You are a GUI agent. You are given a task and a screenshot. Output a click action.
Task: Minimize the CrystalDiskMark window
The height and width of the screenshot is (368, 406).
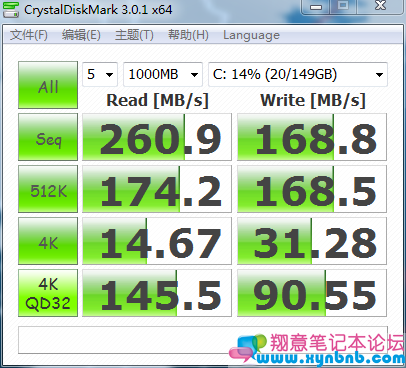coord(316,7)
